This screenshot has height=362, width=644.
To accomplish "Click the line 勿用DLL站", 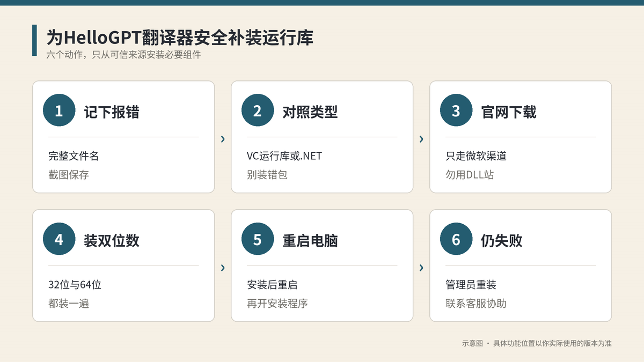I will tap(470, 175).
